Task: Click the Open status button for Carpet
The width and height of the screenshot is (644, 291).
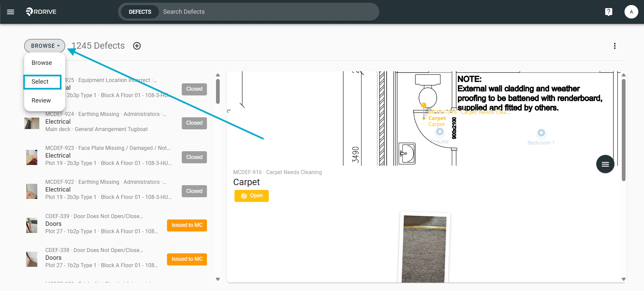Action: [252, 196]
